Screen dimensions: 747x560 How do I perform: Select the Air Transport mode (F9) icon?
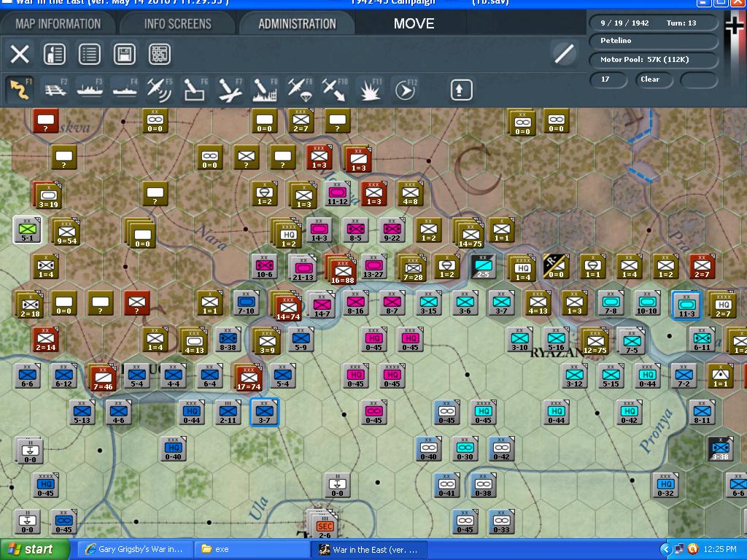pyautogui.click(x=300, y=89)
